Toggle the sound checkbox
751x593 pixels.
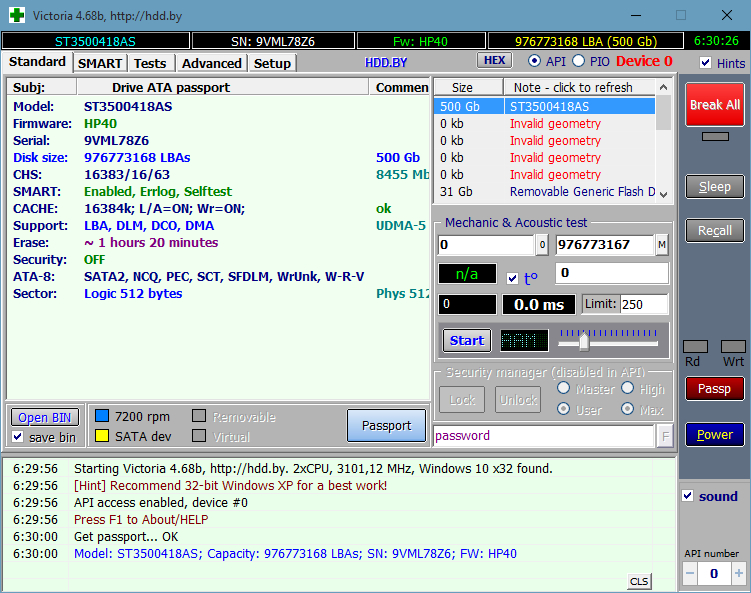[x=688, y=496]
